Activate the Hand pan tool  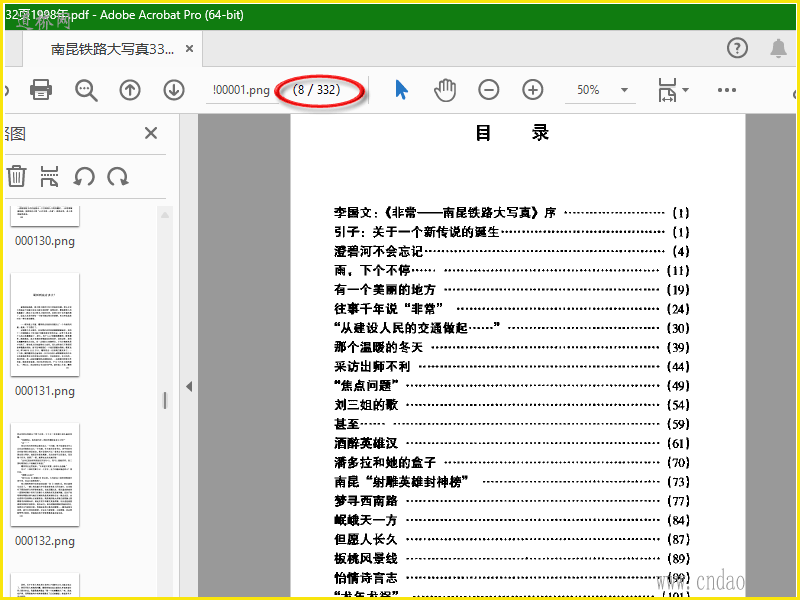[445, 90]
